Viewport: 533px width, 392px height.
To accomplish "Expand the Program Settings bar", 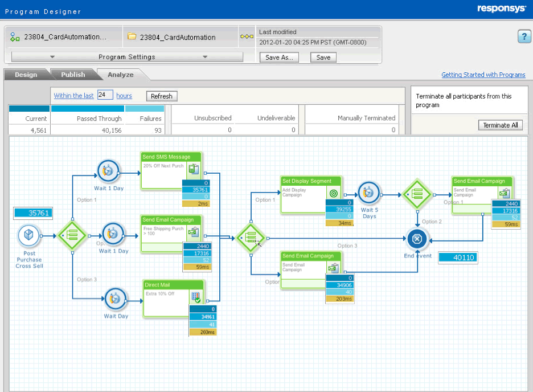I will coord(127,57).
